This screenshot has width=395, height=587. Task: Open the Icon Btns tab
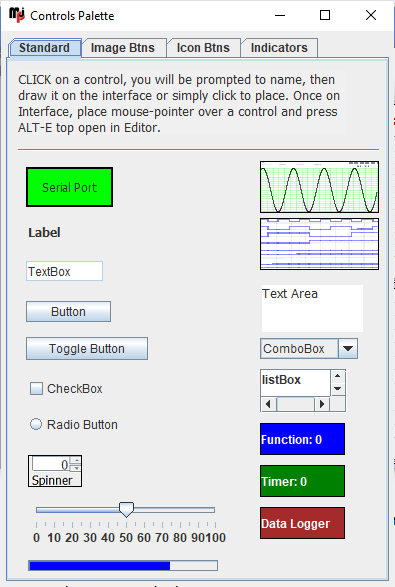pos(203,48)
